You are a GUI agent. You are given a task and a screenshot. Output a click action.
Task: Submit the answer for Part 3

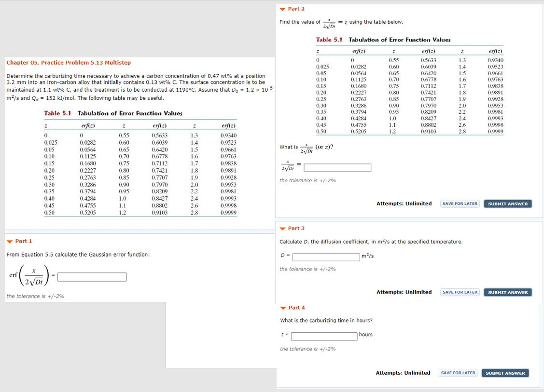click(507, 292)
